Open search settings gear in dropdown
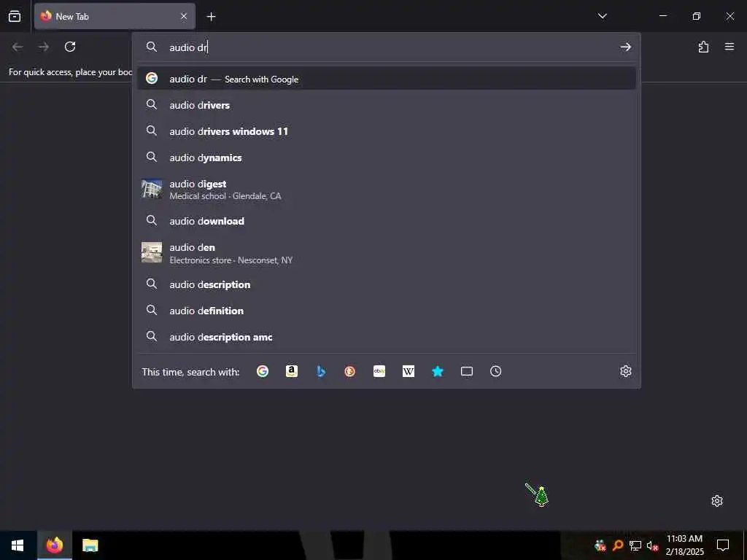The image size is (747, 560). [625, 371]
